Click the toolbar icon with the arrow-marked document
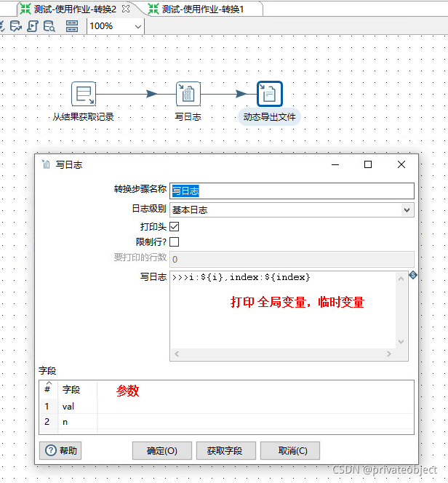The width and height of the screenshot is (448, 483). coord(16,26)
